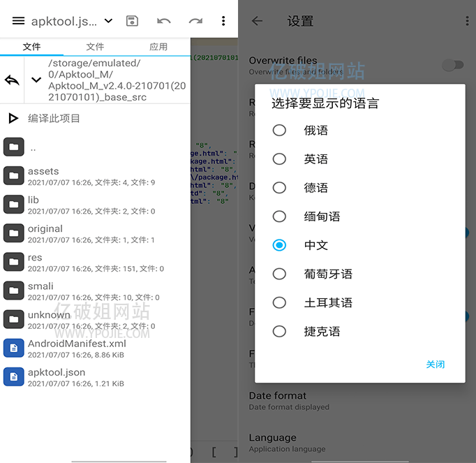Open the AndroidManifest.xml file icon
The height and width of the screenshot is (463, 476).
click(14, 348)
